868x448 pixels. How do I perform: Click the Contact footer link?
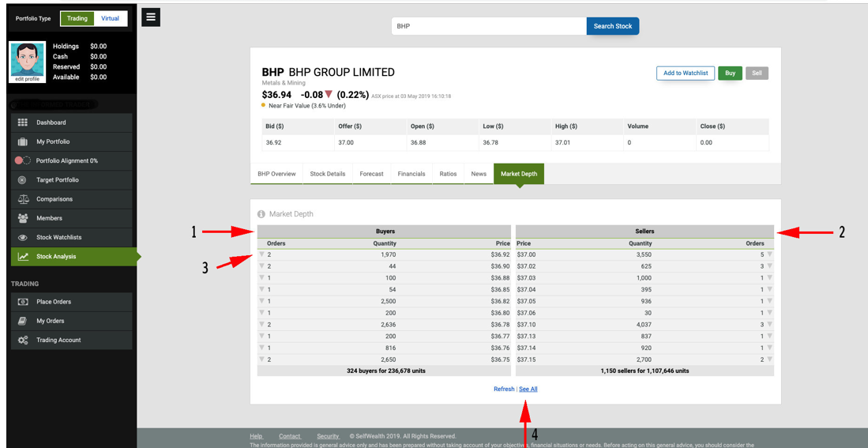pyautogui.click(x=290, y=436)
